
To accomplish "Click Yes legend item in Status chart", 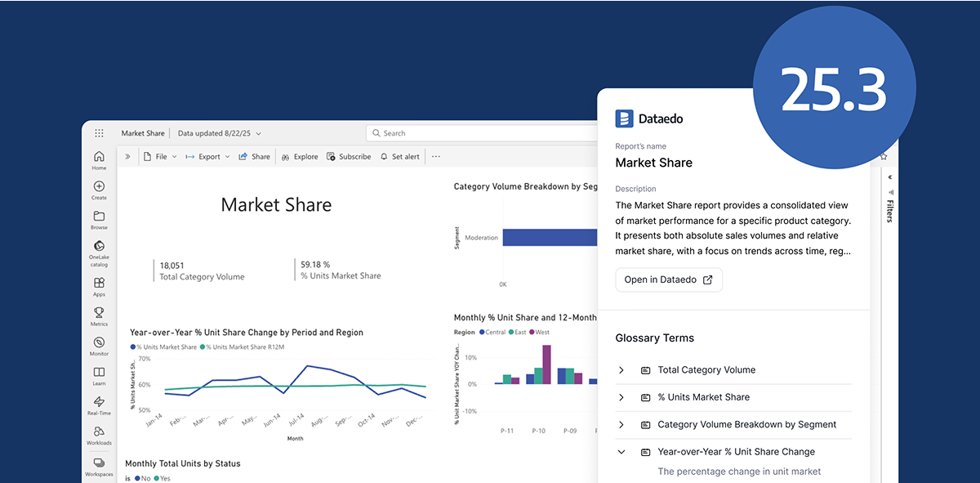I will (163, 478).
